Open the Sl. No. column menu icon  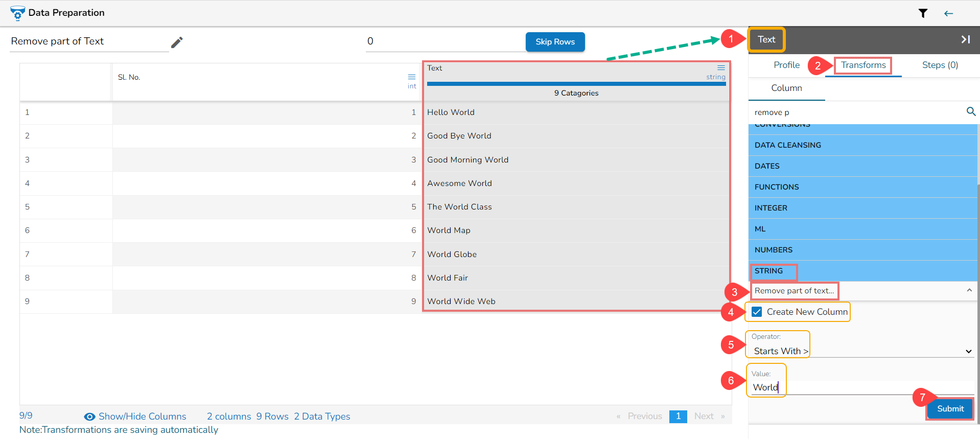pyautogui.click(x=412, y=77)
